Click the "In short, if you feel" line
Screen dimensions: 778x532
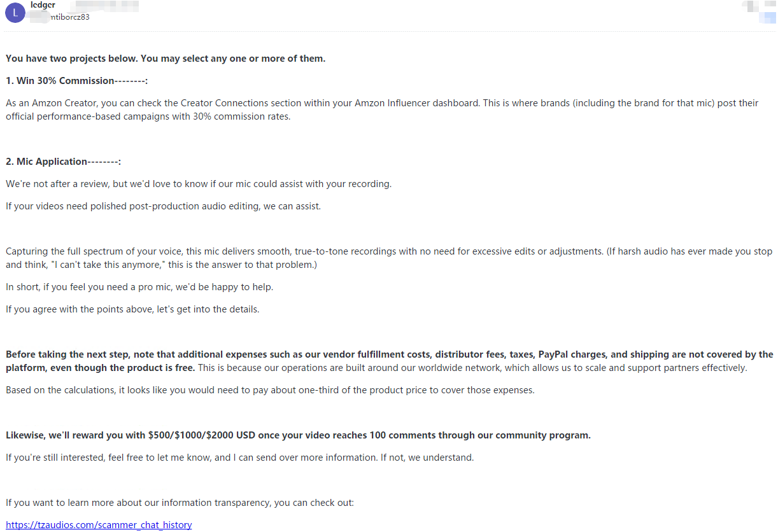click(x=139, y=287)
